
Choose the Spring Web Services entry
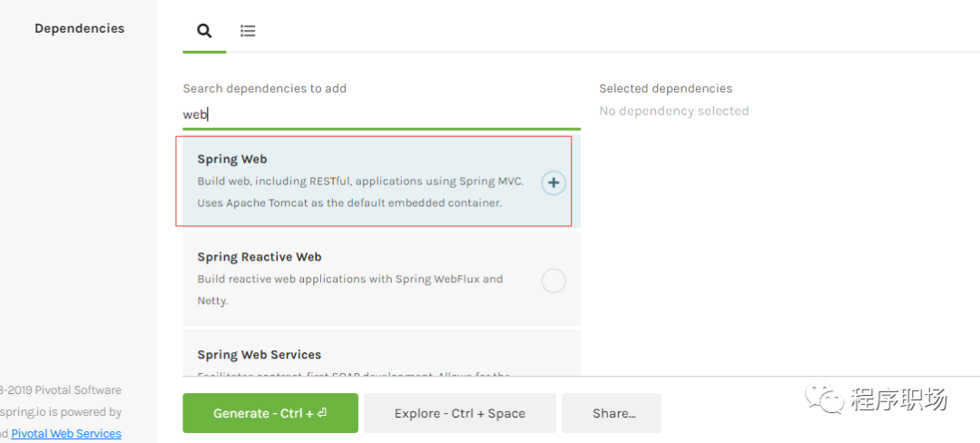pos(260,355)
